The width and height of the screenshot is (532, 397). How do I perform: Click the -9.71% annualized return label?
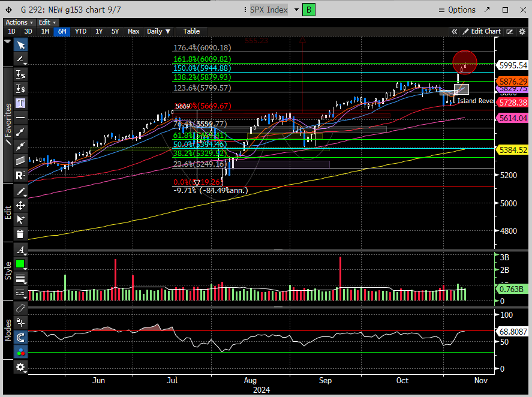[211, 190]
